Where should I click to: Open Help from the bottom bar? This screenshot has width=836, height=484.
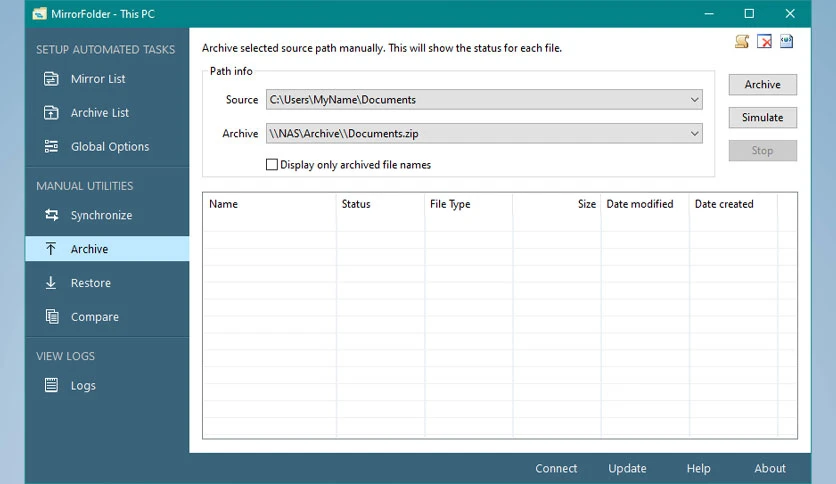[698, 469]
